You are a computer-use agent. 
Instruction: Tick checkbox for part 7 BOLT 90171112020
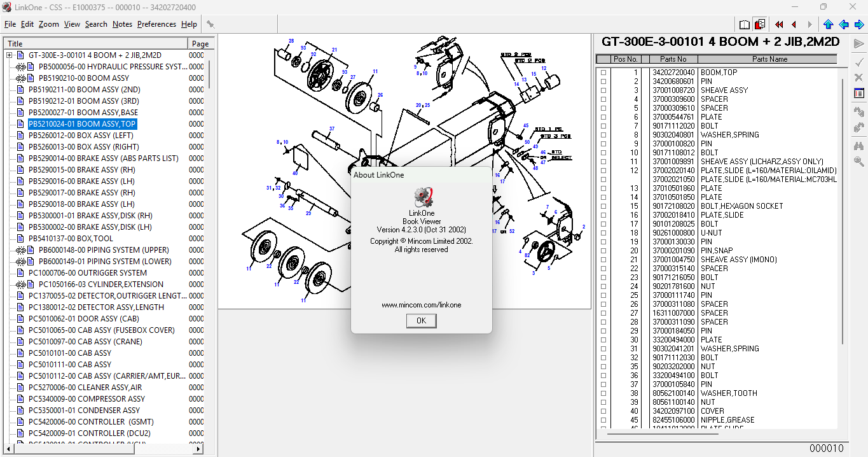pyautogui.click(x=603, y=126)
